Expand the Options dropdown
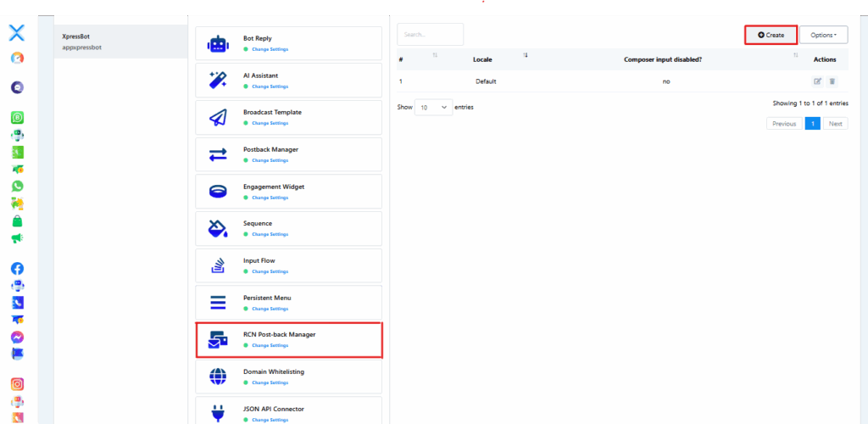Image resolution: width=868 pixels, height=424 pixels. point(823,35)
